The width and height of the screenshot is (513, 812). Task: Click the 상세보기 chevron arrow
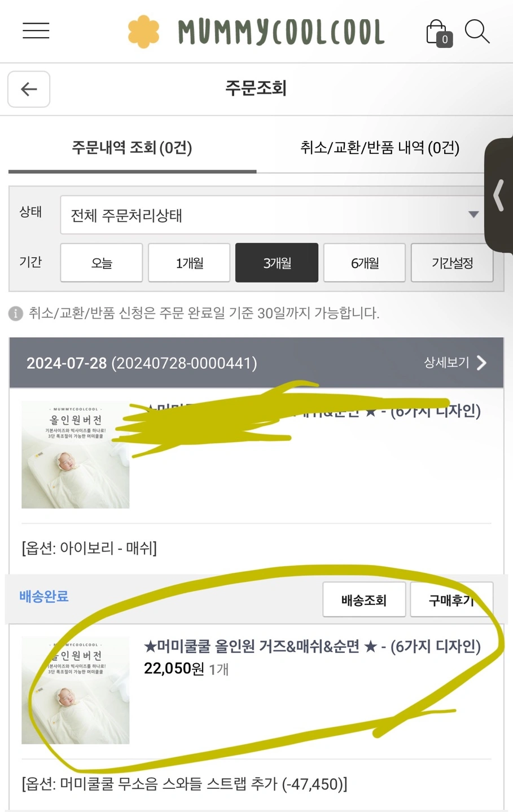481,363
